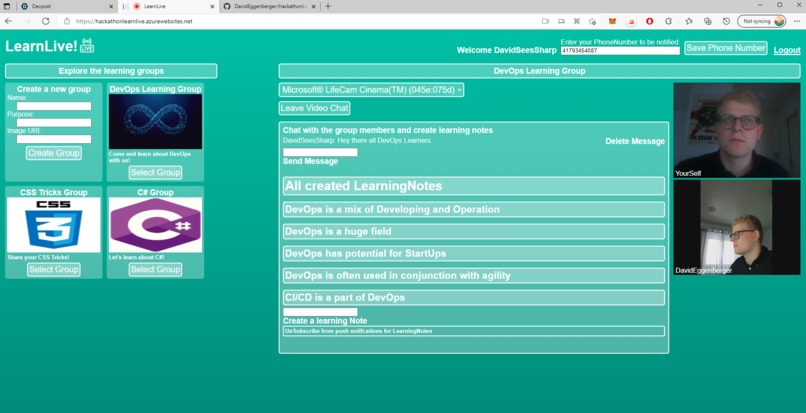Open browser Settings and more menu

point(797,21)
